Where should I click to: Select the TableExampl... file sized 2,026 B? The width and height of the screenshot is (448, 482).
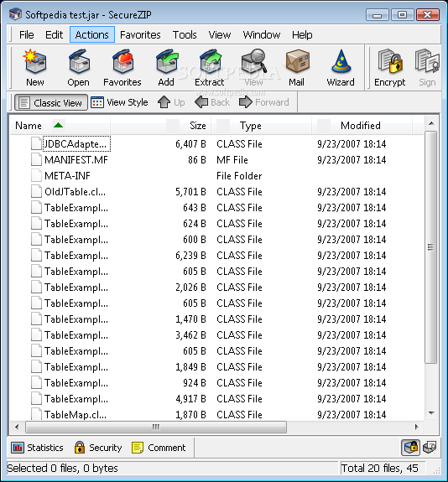76,288
